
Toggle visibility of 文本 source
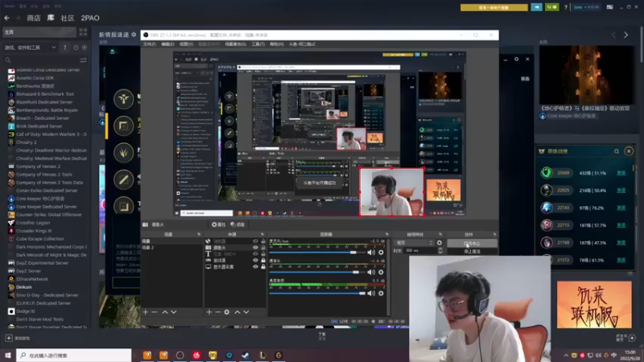pyautogui.click(x=255, y=254)
